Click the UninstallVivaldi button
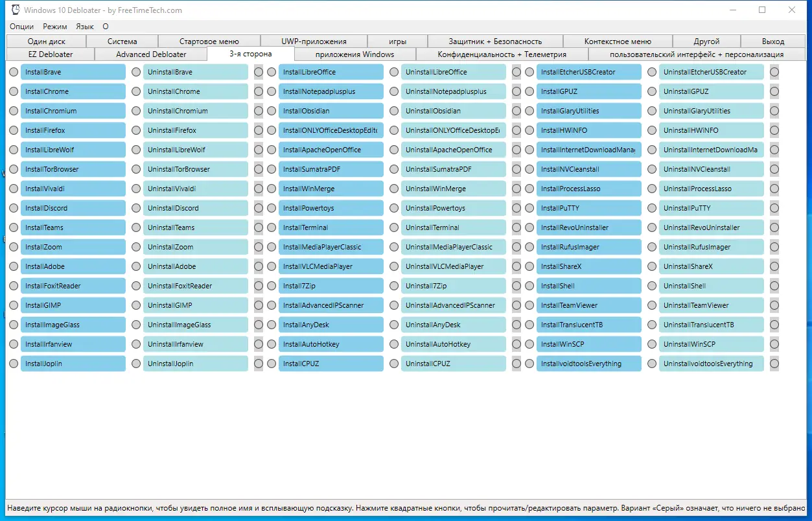This screenshot has width=812, height=521. (x=196, y=189)
